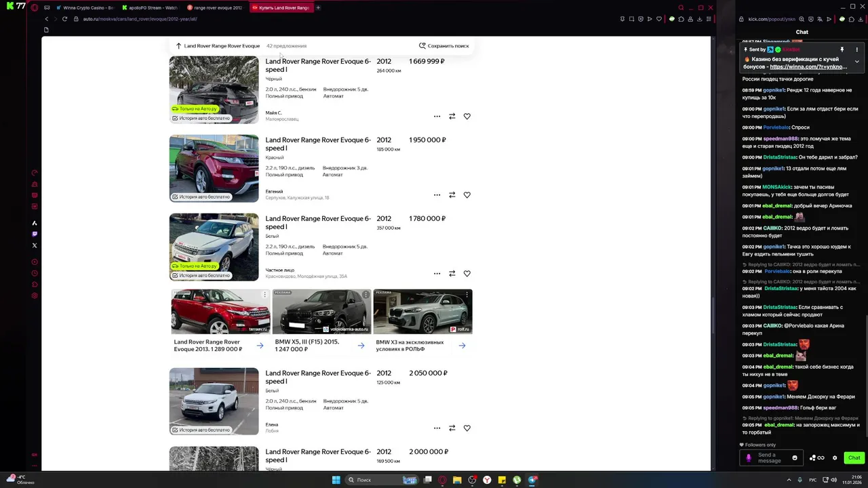The width and height of the screenshot is (868, 488).
Task: Open the black Evoque photo thumbnail
Action: coord(214,89)
